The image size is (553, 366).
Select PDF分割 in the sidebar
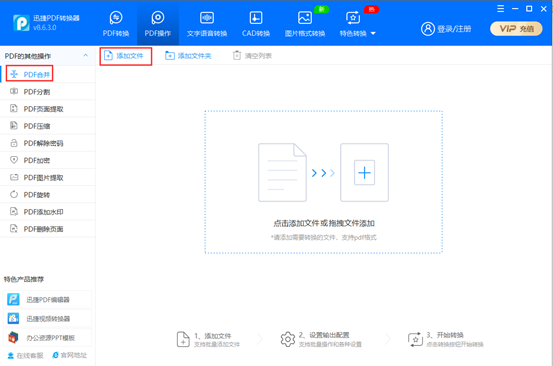pyautogui.click(x=48, y=92)
